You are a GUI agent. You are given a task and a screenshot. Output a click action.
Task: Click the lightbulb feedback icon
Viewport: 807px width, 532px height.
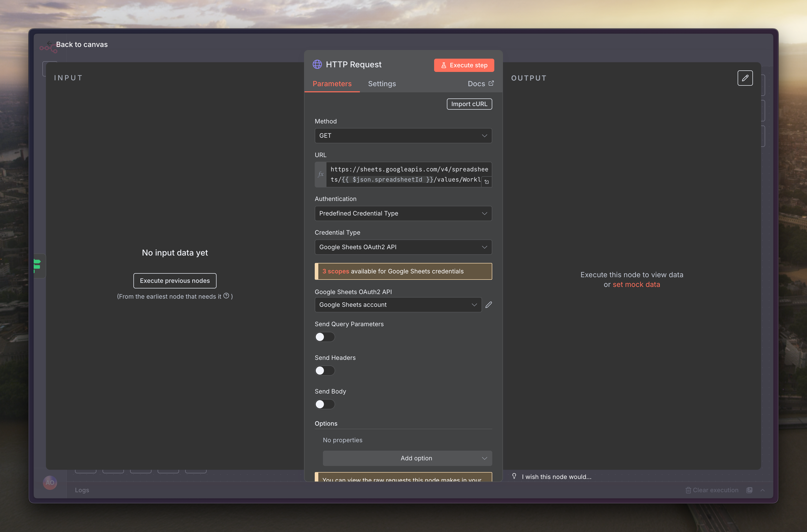[x=514, y=476]
